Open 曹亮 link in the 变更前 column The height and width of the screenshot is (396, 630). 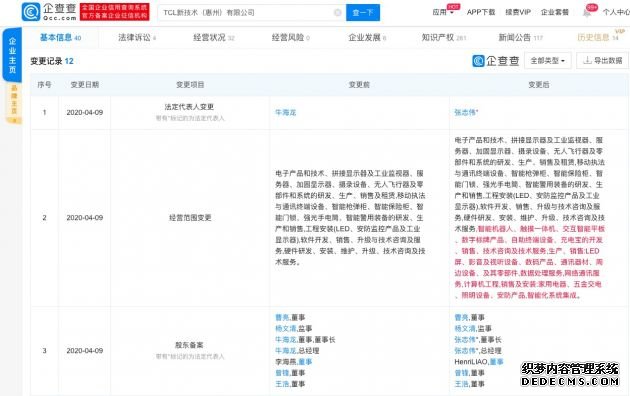click(x=282, y=318)
